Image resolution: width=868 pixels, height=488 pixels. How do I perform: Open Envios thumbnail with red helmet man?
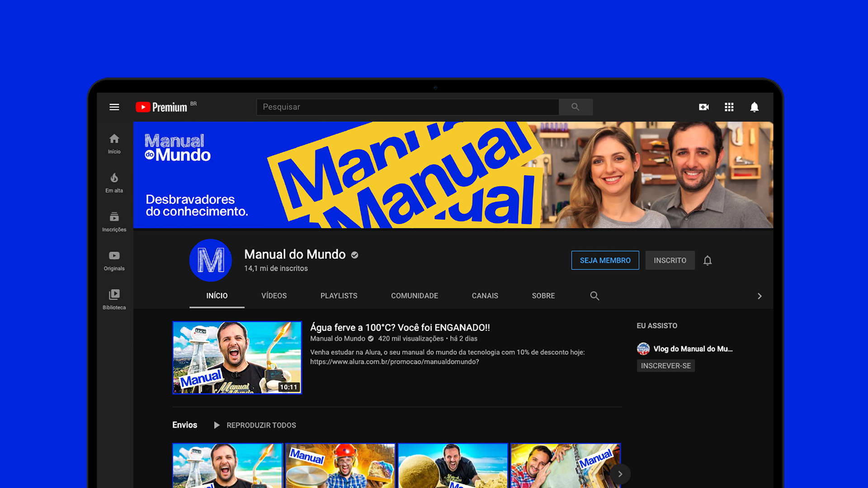pyautogui.click(x=340, y=465)
